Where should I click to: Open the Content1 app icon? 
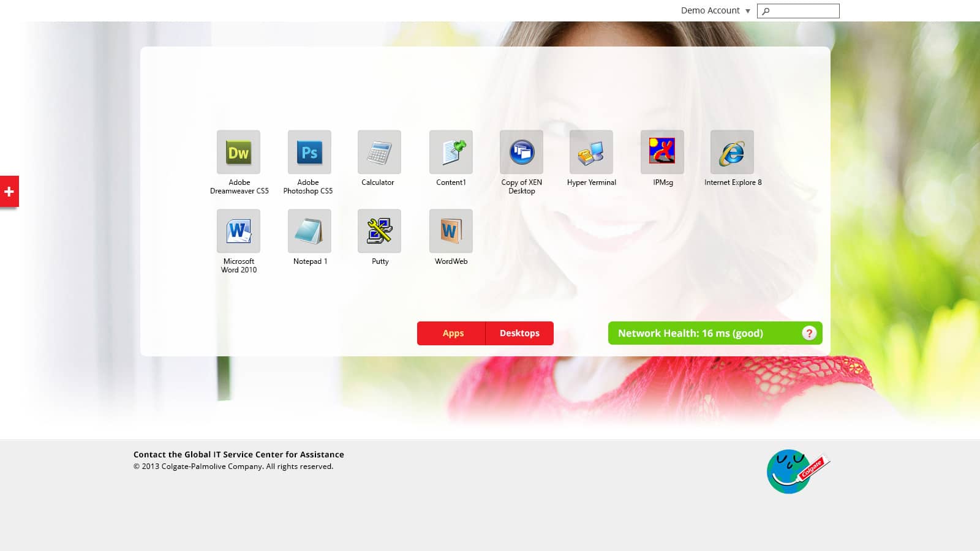[451, 152]
